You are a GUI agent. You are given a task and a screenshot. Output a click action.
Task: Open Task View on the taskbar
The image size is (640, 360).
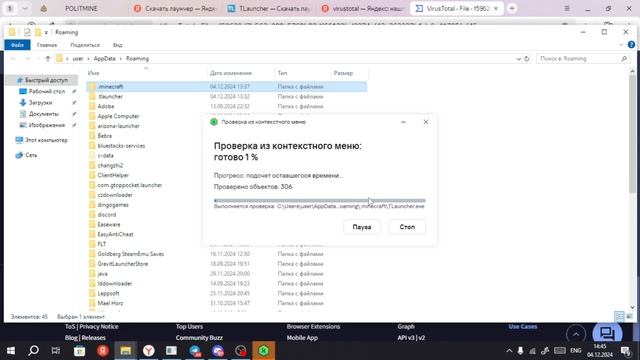click(x=56, y=351)
